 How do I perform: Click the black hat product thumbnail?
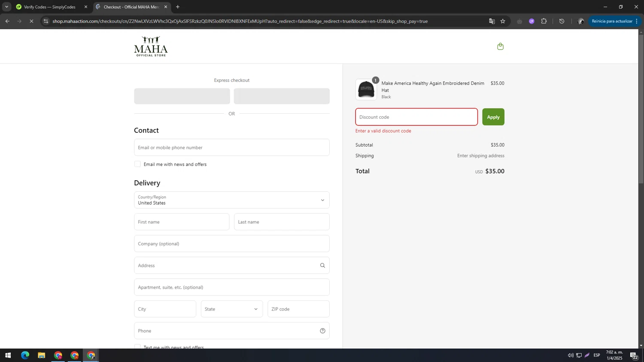366,90
